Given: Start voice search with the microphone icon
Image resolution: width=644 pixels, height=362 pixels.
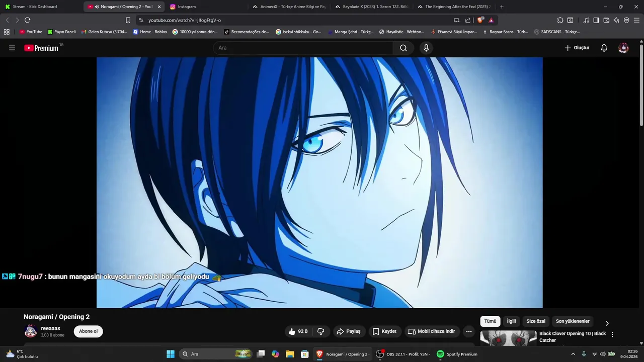Looking at the screenshot, I should pos(426,48).
